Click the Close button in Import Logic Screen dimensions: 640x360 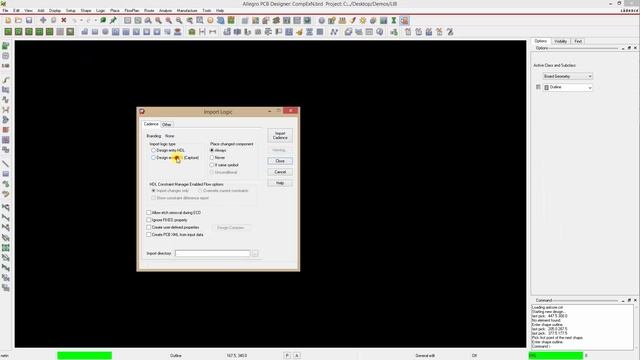click(280, 161)
